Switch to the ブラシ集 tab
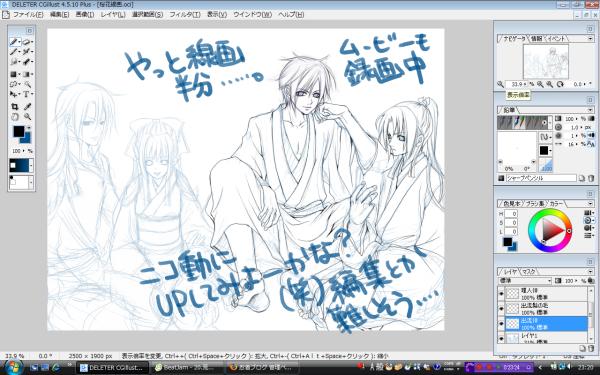The image size is (600, 375). pos(534,204)
